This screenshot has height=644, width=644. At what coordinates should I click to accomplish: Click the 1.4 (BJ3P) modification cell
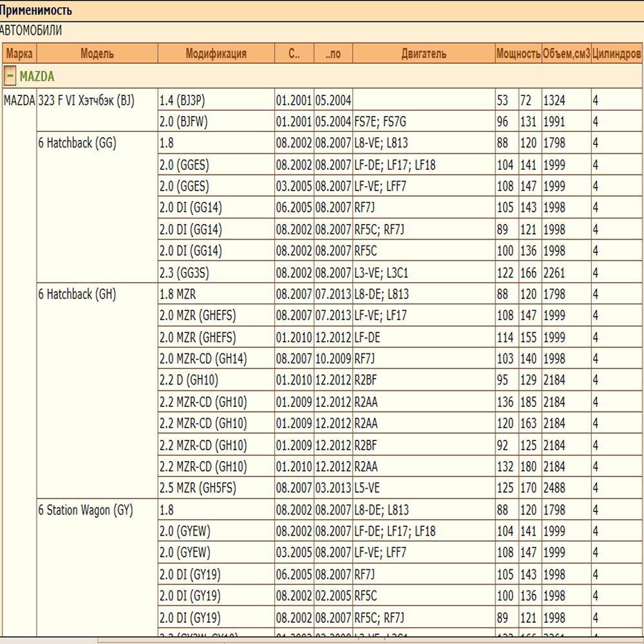click(216, 99)
